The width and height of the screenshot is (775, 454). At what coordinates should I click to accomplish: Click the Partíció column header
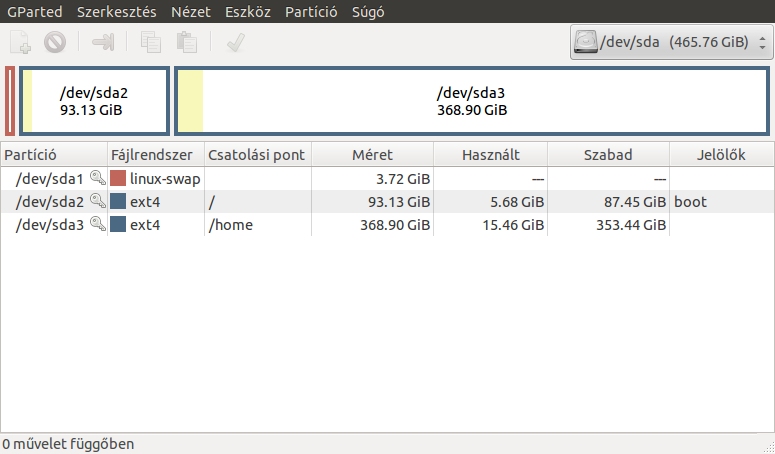(x=54, y=155)
